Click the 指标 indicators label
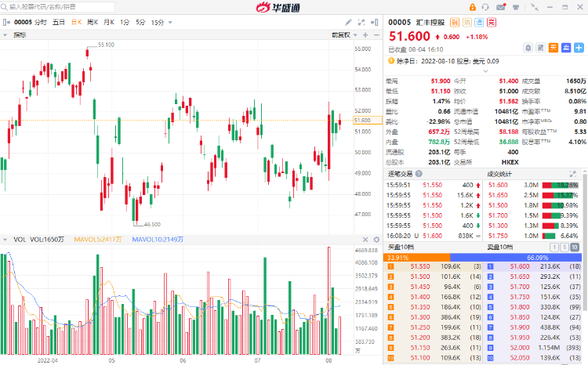Screen dimensions: 588x365 point(20,34)
